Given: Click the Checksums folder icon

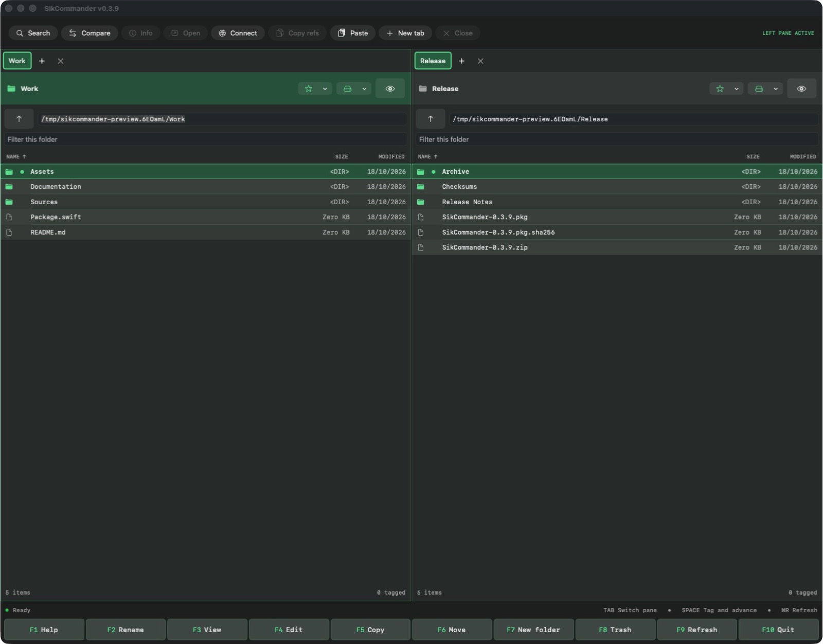Looking at the screenshot, I should point(421,187).
